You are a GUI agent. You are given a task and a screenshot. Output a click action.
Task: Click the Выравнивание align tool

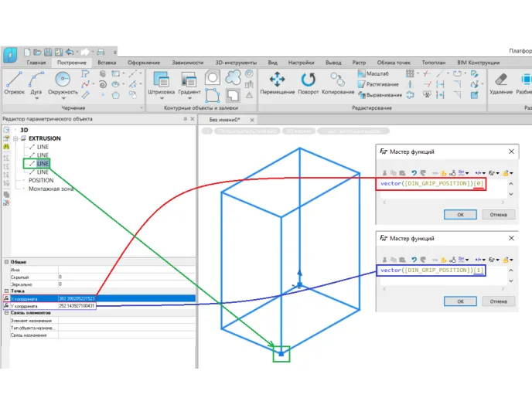point(380,95)
